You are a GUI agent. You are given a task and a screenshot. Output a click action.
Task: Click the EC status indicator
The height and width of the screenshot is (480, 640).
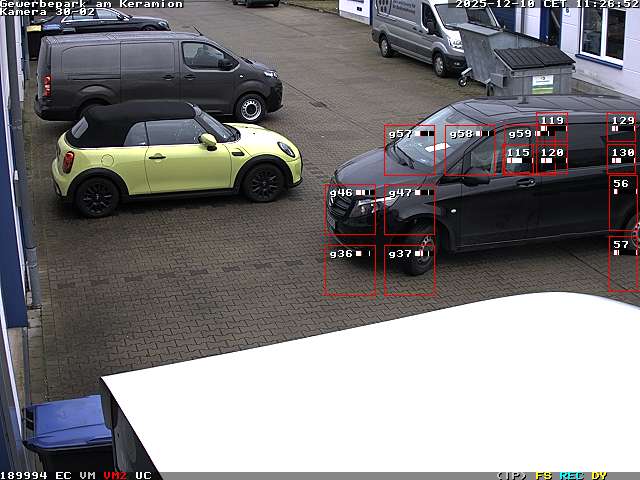point(63,475)
